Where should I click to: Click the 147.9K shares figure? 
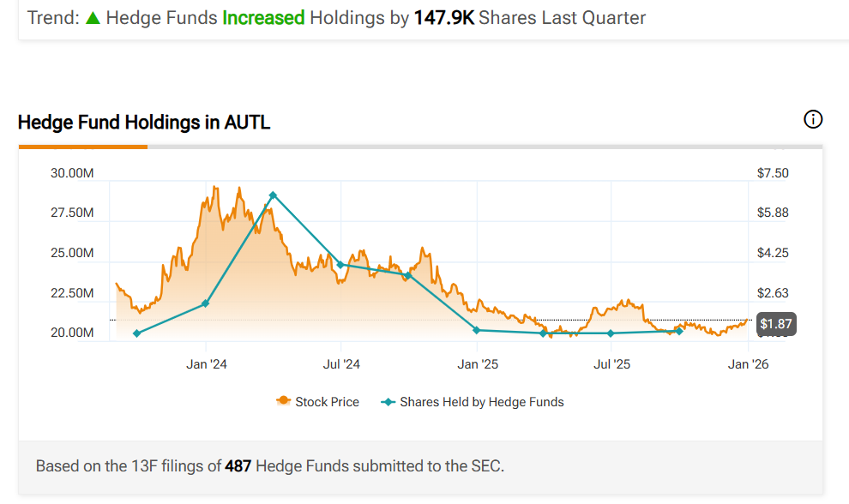tap(443, 18)
